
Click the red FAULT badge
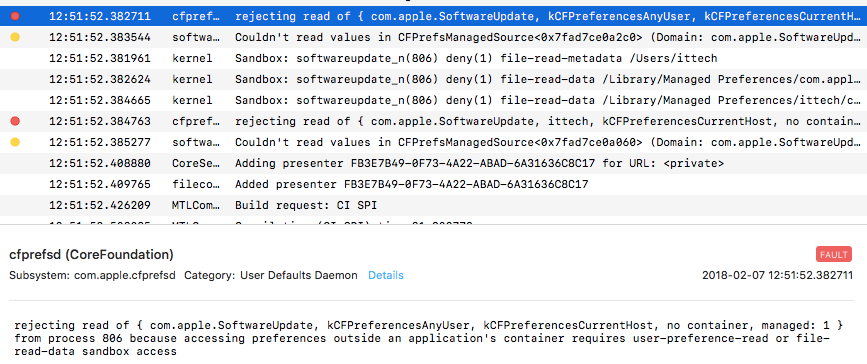coord(833,254)
